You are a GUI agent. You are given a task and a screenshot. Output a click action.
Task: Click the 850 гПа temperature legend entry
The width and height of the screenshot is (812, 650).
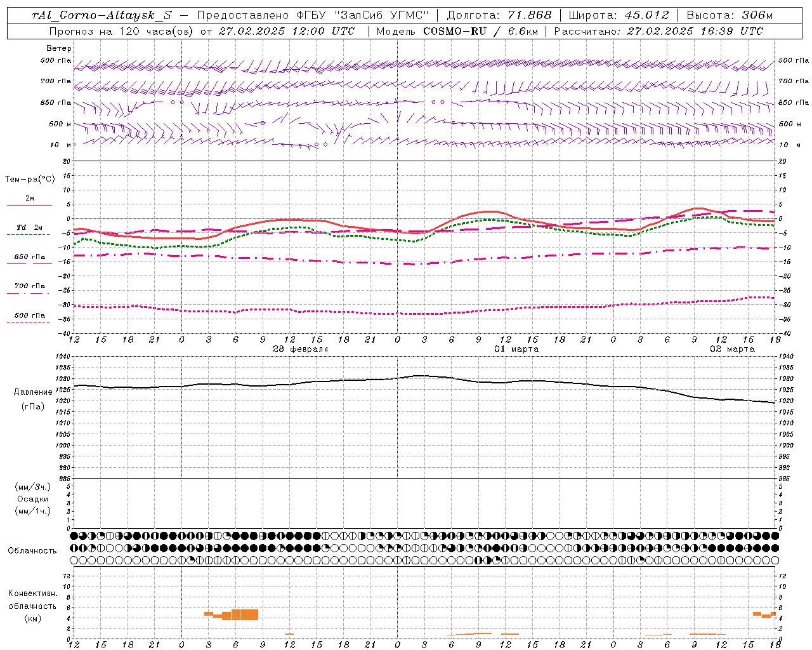(30, 257)
